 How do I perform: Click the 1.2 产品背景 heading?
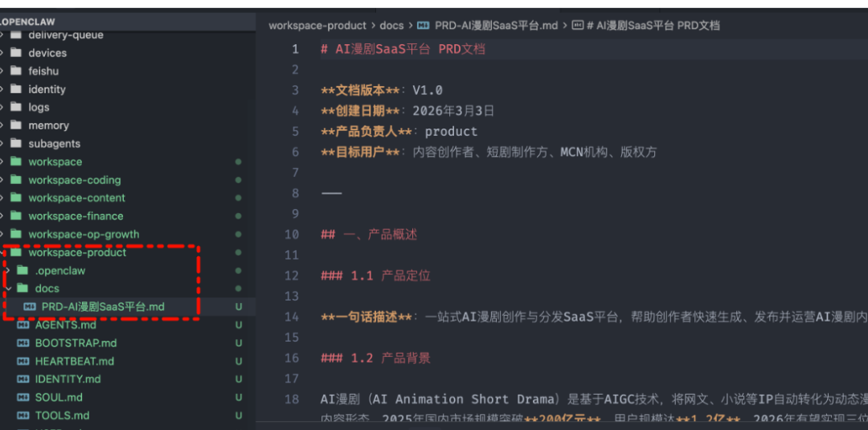pos(375,358)
